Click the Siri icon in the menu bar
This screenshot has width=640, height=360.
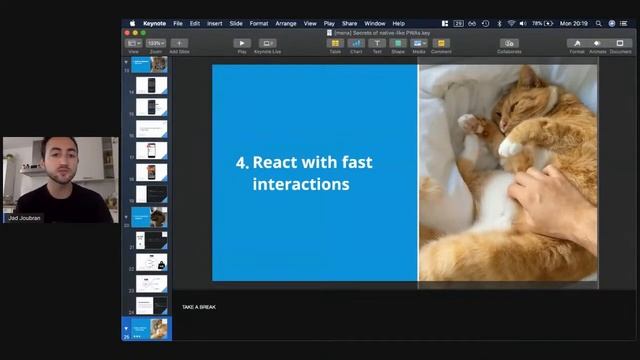pyautogui.click(x=611, y=24)
